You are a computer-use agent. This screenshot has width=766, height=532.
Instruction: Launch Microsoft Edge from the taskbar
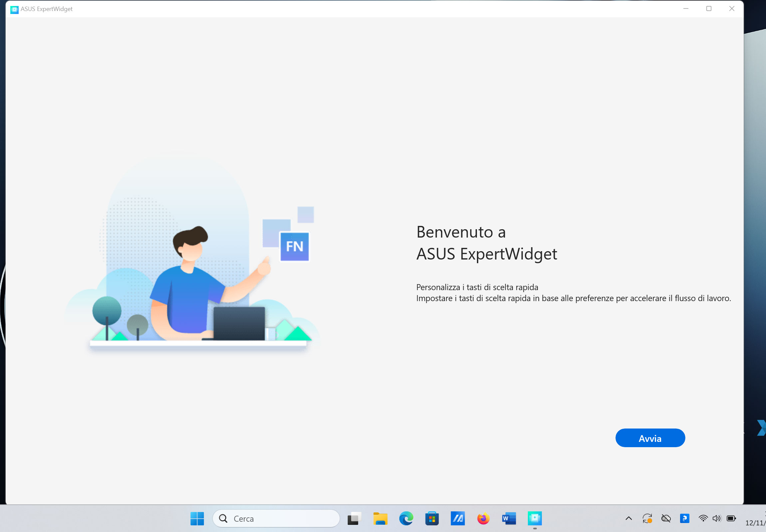coord(406,518)
